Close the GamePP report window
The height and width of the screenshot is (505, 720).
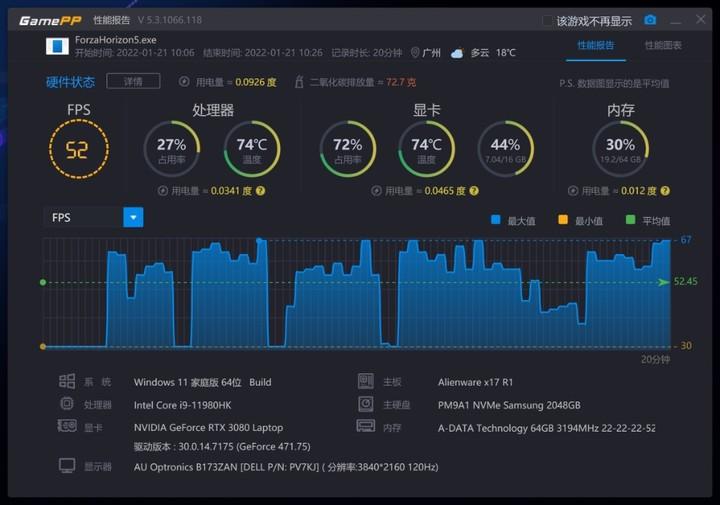[x=700, y=19]
